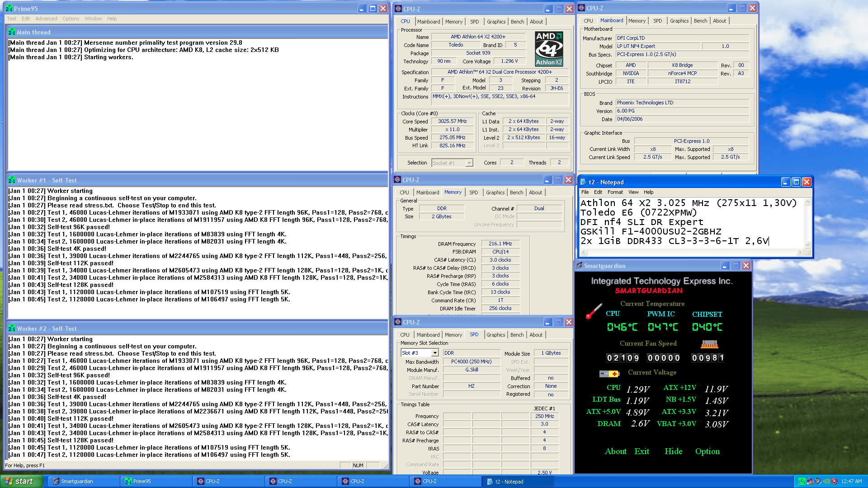868x488 pixels.
Task: Click inside the Notepad text area
Action: pyautogui.click(x=692, y=223)
